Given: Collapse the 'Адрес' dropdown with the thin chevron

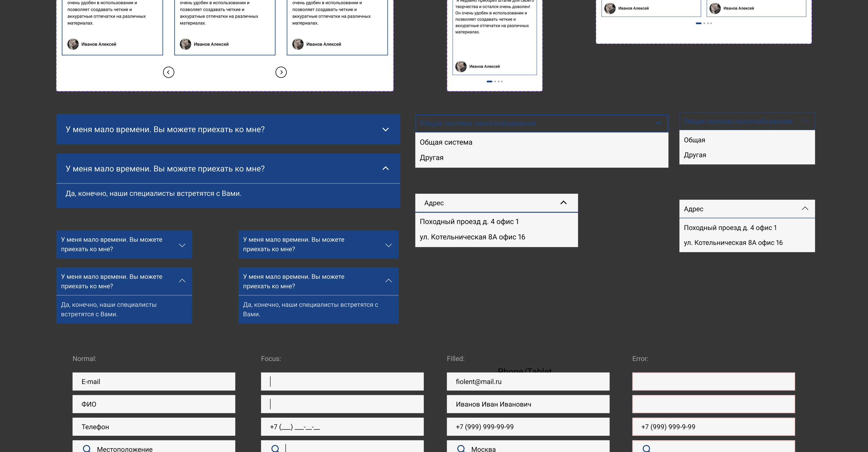Looking at the screenshot, I should pyautogui.click(x=805, y=209).
